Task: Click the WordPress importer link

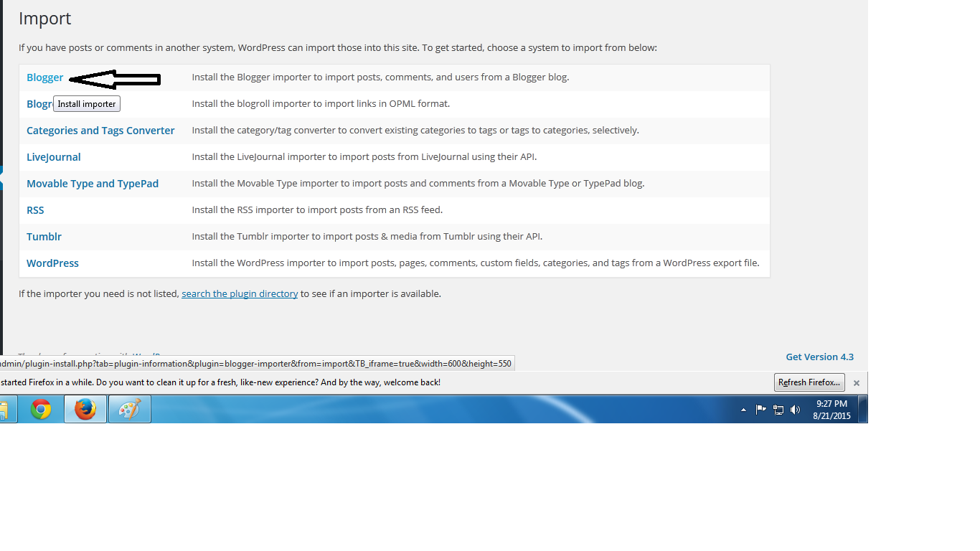Action: 52,263
